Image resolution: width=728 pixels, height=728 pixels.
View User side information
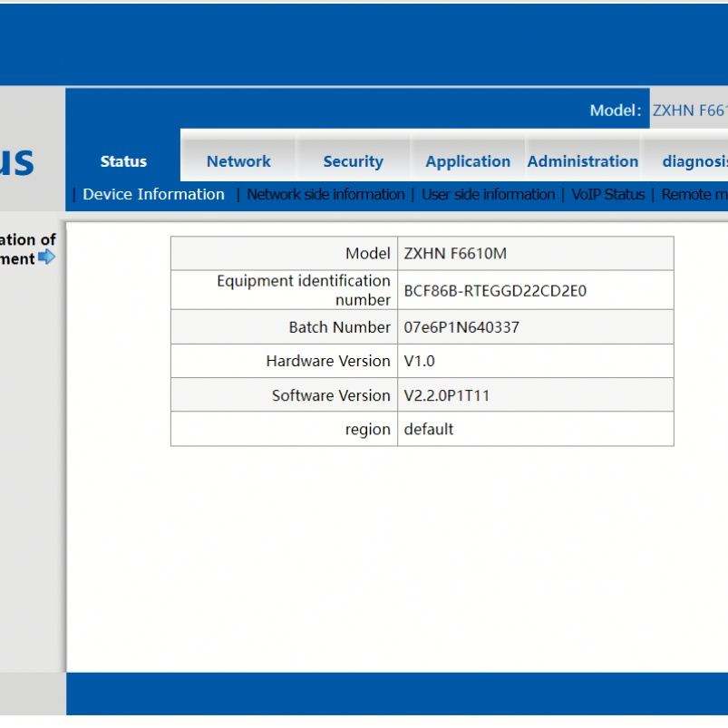pos(488,194)
